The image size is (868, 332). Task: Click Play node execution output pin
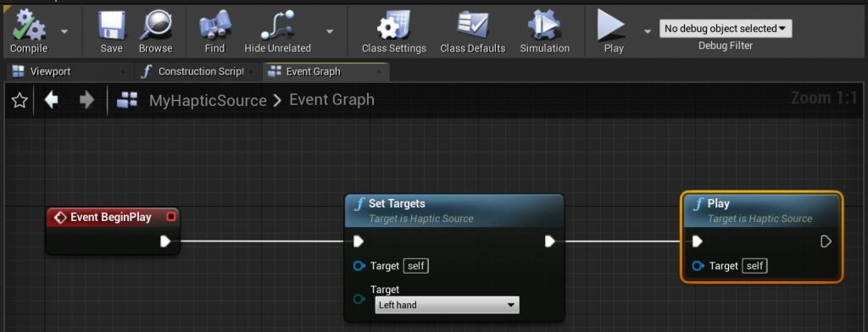click(x=826, y=241)
